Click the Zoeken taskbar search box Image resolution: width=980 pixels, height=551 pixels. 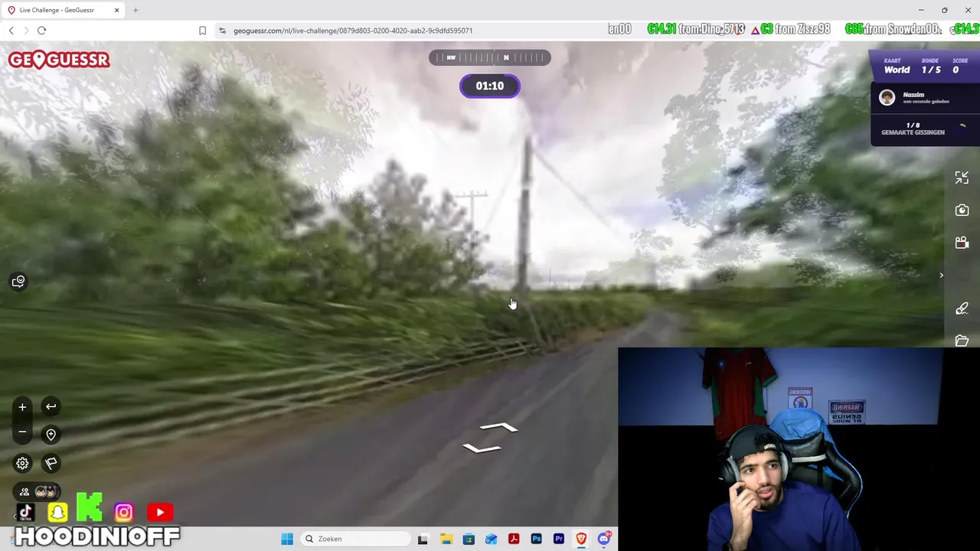pos(354,539)
